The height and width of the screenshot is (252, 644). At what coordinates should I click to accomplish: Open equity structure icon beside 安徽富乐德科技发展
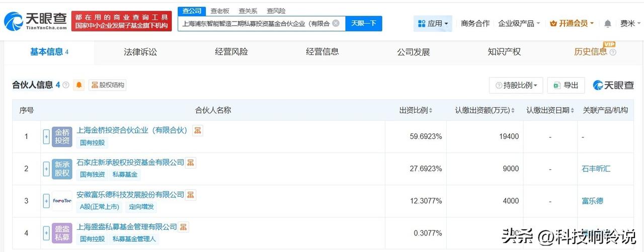tap(191, 195)
